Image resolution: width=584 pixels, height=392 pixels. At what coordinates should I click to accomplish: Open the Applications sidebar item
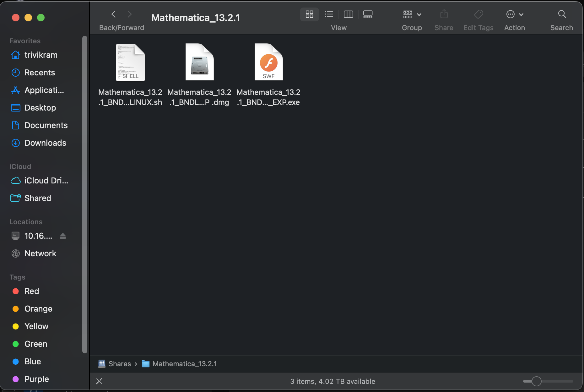pos(44,90)
